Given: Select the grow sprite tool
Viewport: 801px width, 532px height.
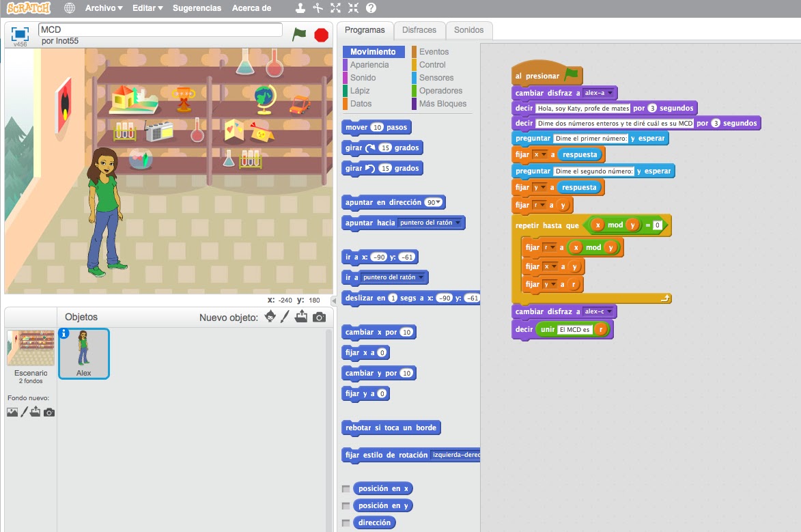Looking at the screenshot, I should (x=335, y=9).
